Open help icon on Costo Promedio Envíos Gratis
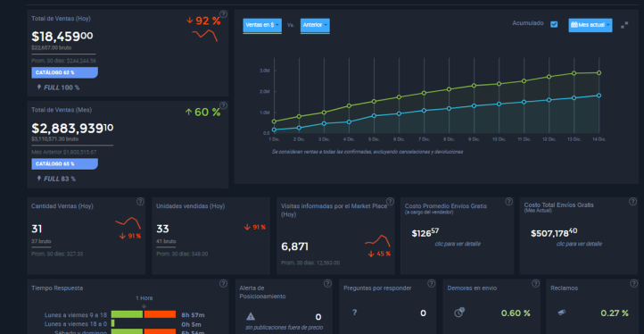The image size is (644, 334). tap(509, 202)
